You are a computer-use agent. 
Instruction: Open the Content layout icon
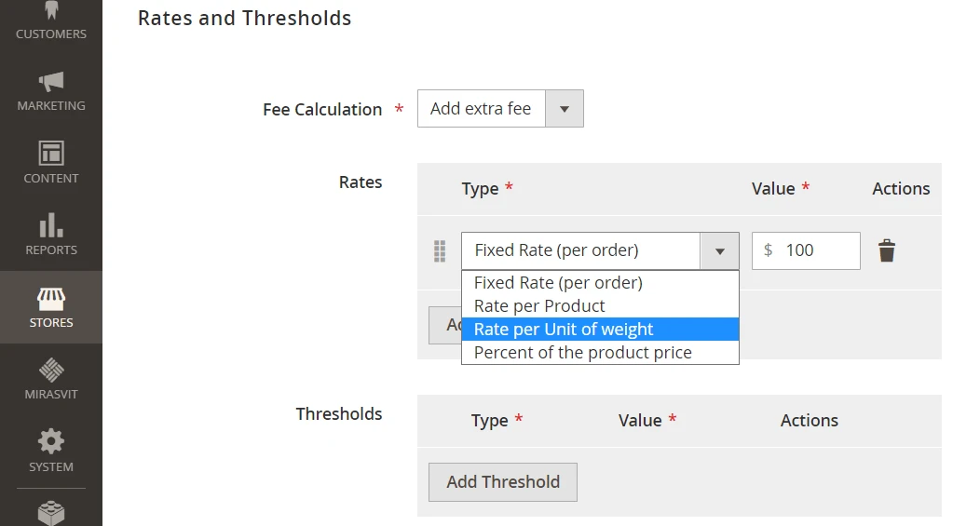(51, 154)
